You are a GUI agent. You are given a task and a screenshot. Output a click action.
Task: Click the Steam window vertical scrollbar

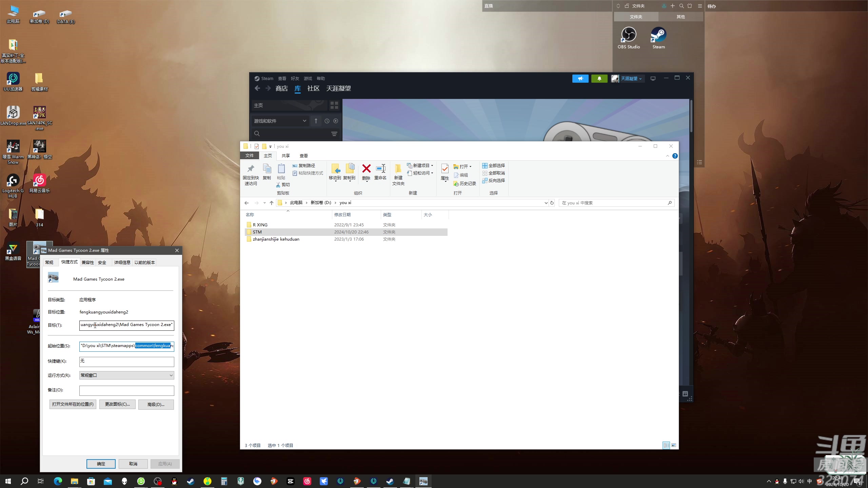691,116
